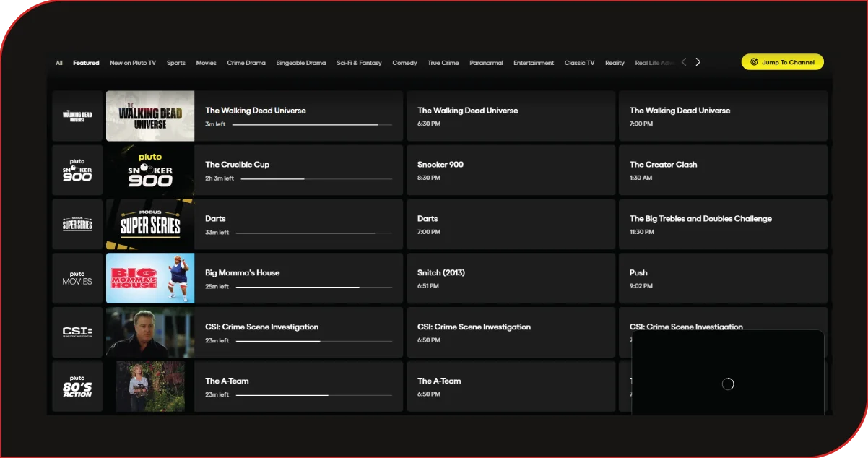The width and height of the screenshot is (868, 458).
Task: Play the Big Momma's House thumbnail
Action: 150,278
